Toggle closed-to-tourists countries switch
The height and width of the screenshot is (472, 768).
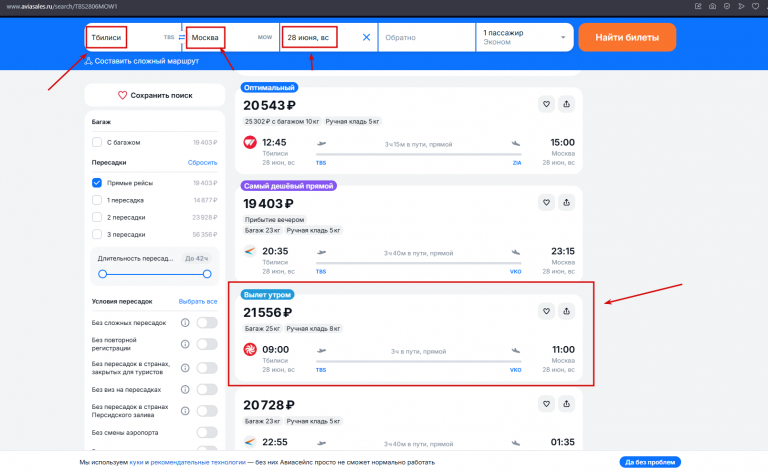click(207, 368)
